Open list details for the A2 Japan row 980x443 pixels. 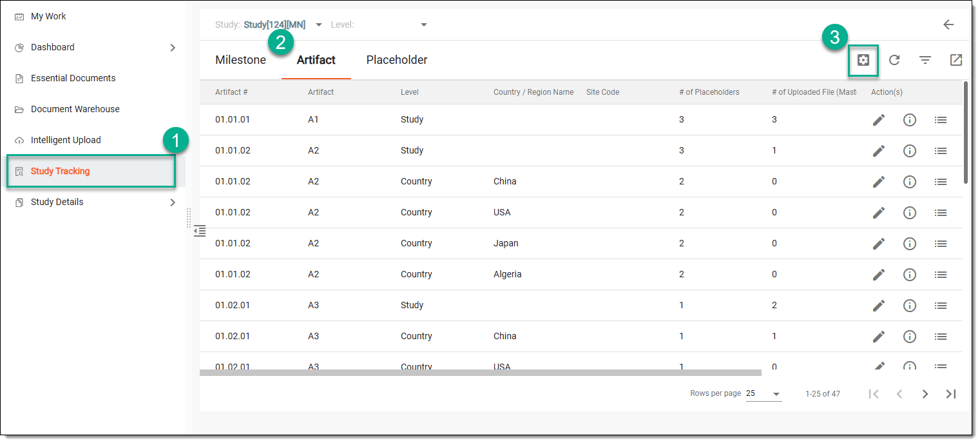pyautogui.click(x=941, y=244)
